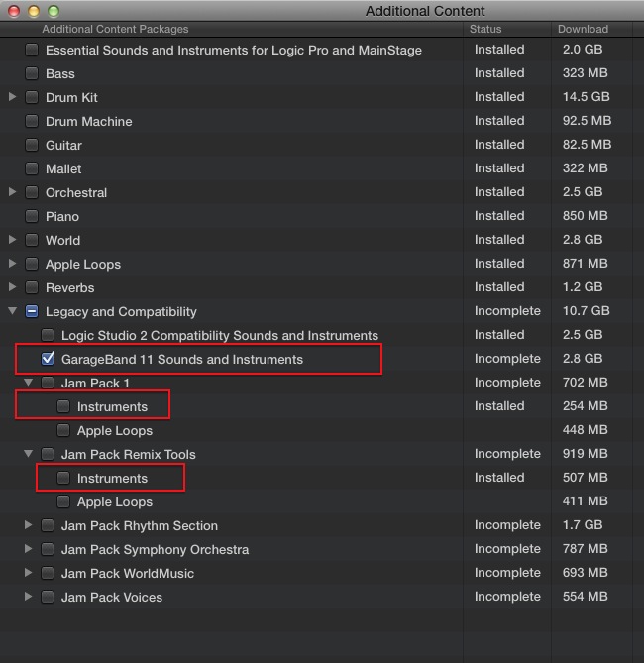Select the Legacy and Compatibility label

(x=121, y=311)
